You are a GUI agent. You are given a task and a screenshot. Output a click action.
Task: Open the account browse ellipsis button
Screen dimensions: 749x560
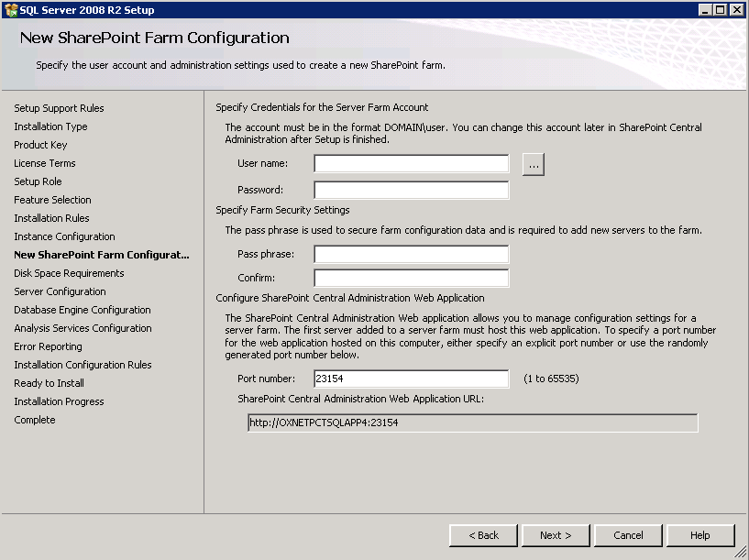coord(533,164)
